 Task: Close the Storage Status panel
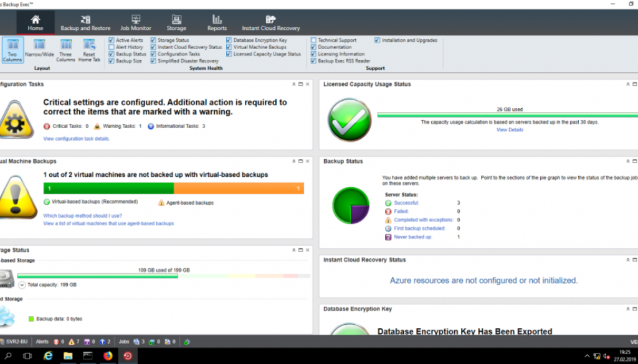tap(308, 250)
